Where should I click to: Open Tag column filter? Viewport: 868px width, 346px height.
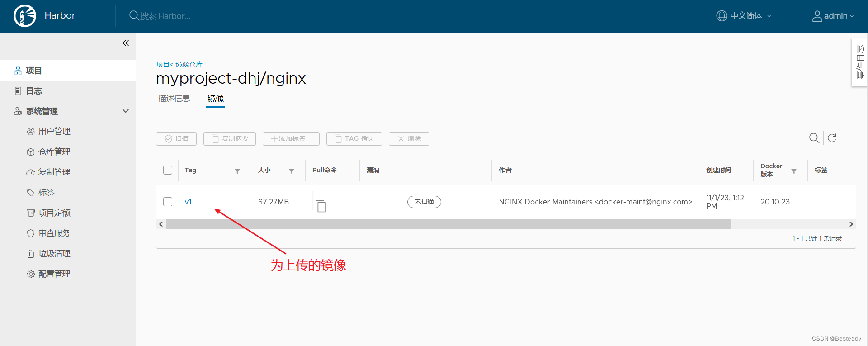click(237, 171)
